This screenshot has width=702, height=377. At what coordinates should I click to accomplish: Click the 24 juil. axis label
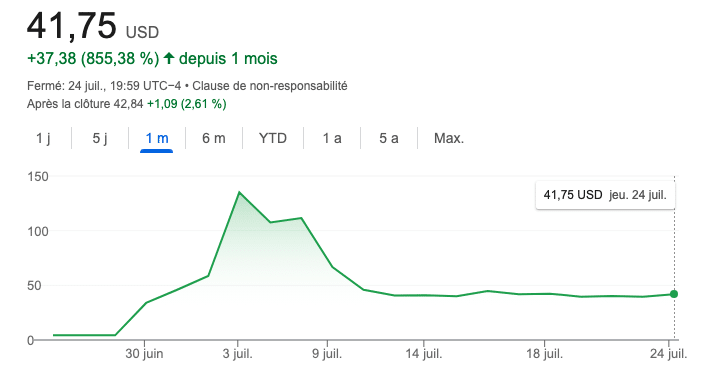coord(668,354)
